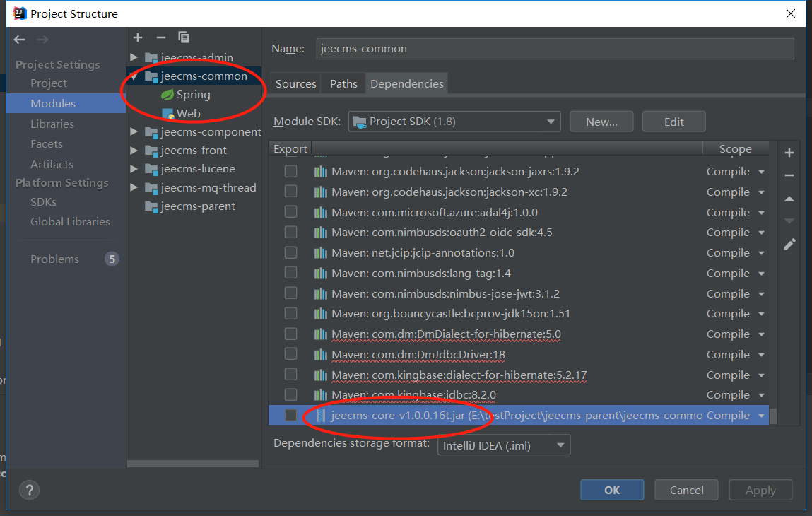Image resolution: width=812 pixels, height=516 pixels.
Task: Click library icon of adal4j:1.0.0
Action: tap(321, 213)
